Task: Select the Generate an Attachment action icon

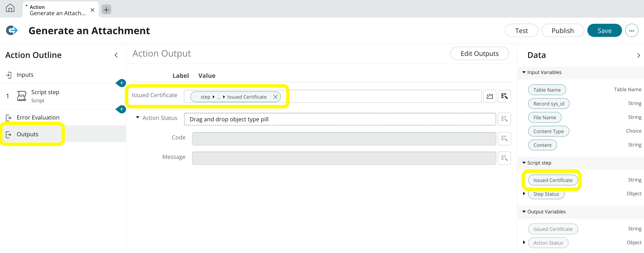Action: click(12, 30)
